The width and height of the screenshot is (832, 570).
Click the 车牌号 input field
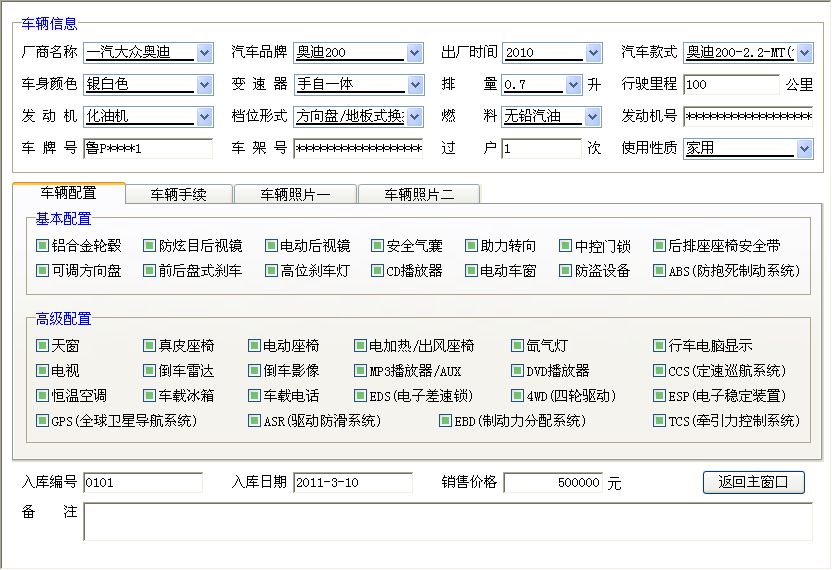148,148
